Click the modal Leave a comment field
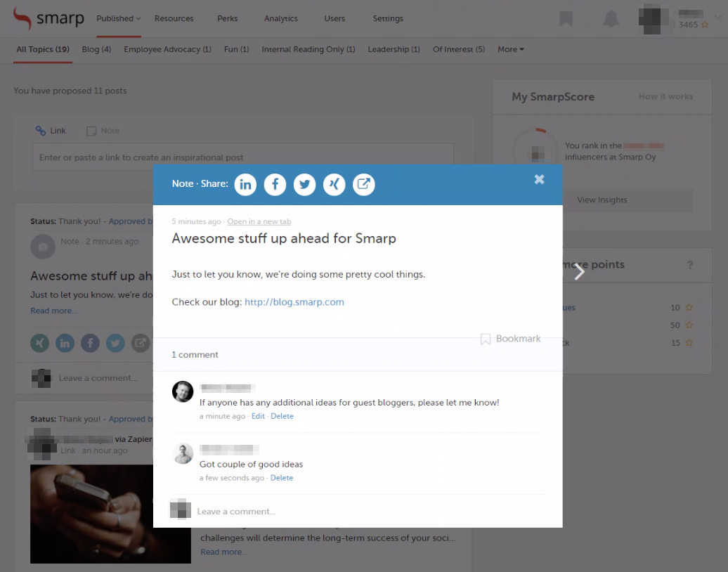This screenshot has height=572, width=728. click(358, 511)
